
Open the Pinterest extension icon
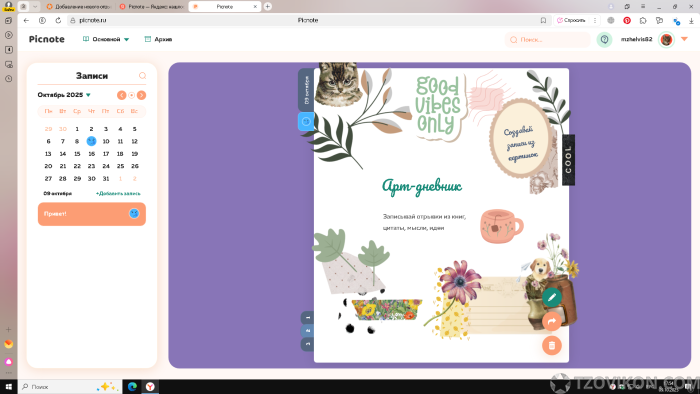627,20
